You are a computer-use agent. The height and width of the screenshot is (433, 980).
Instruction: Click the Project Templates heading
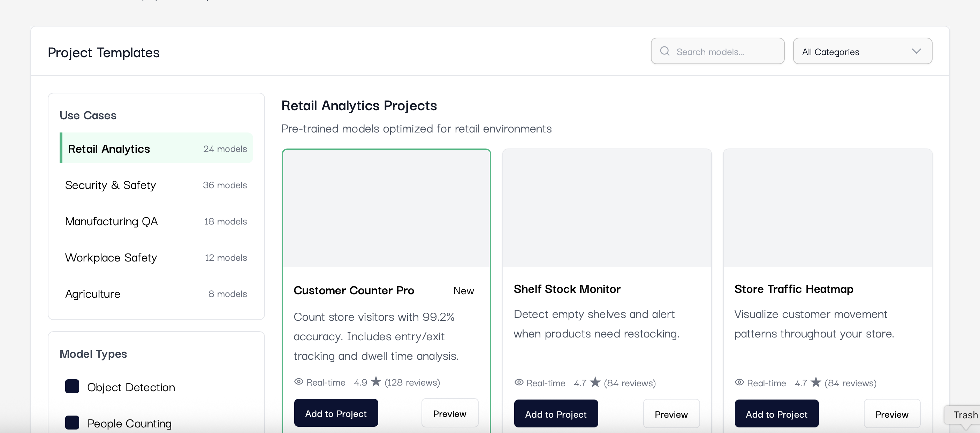pos(104,53)
